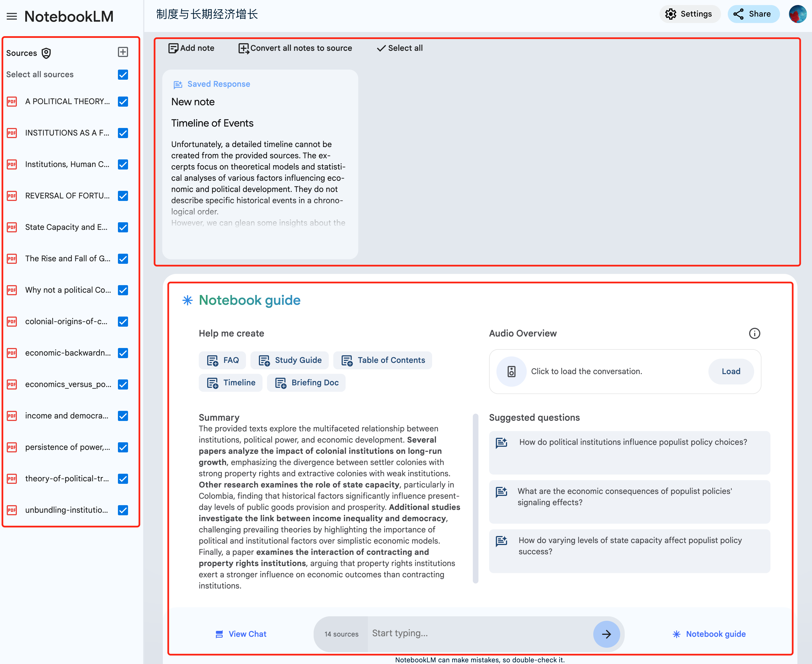Click the Notebook guide asterisk icon in heading
The height and width of the screenshot is (664, 812).
(x=188, y=300)
